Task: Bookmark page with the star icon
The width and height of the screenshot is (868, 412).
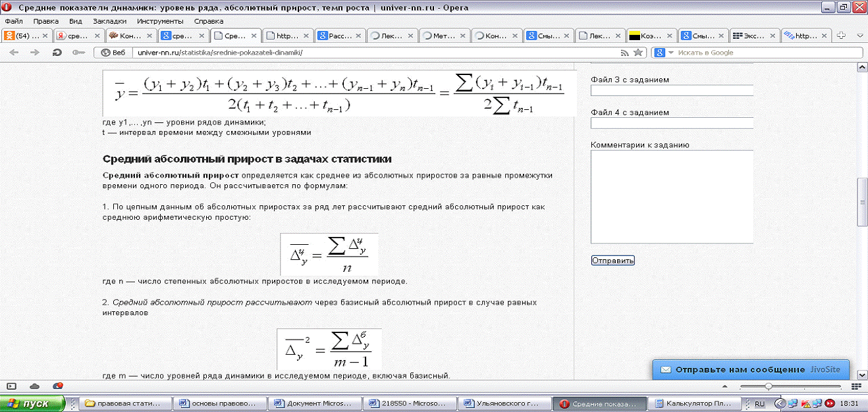Action: tap(637, 53)
